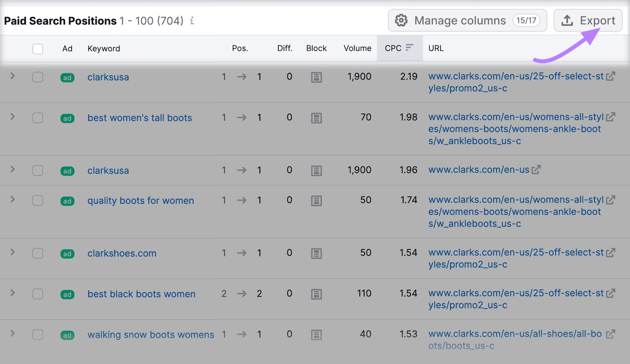Image resolution: width=630 pixels, height=364 pixels.
Task: Open the SERP snapshot icon for clarksusa
Action: (x=317, y=78)
